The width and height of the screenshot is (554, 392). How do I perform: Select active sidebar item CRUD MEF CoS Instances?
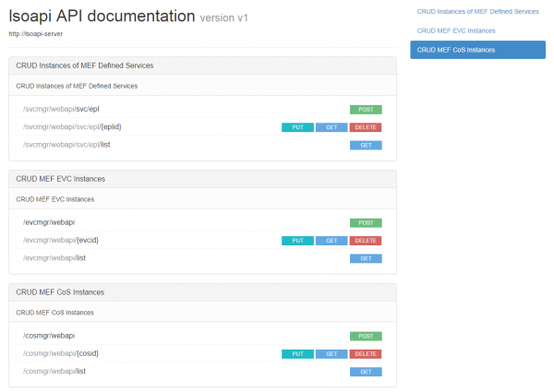point(477,50)
